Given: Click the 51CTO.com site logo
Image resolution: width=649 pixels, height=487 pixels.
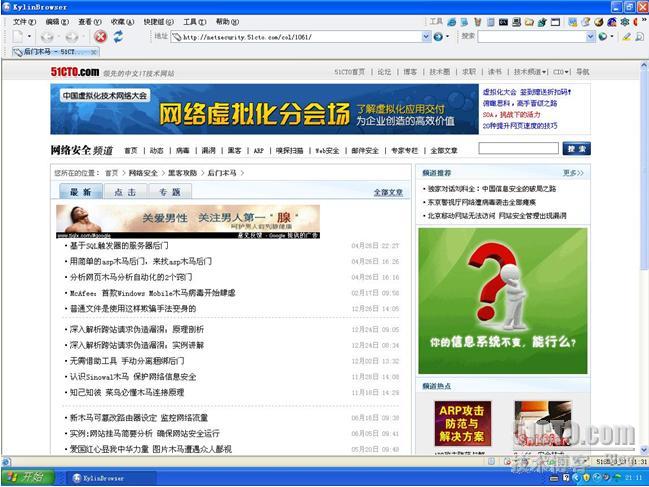Looking at the screenshot, I should coord(75,72).
